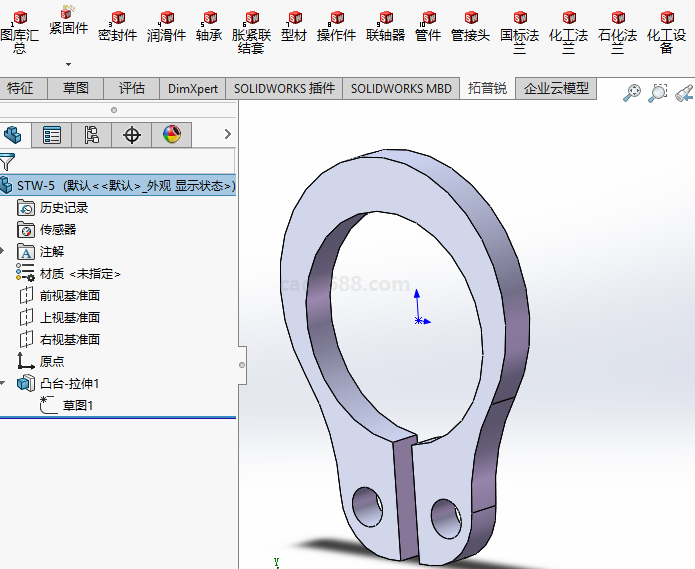Viewport: 695px width, 569px height.
Task: Open the DimXpertManager crosshair tab
Action: pos(132,135)
